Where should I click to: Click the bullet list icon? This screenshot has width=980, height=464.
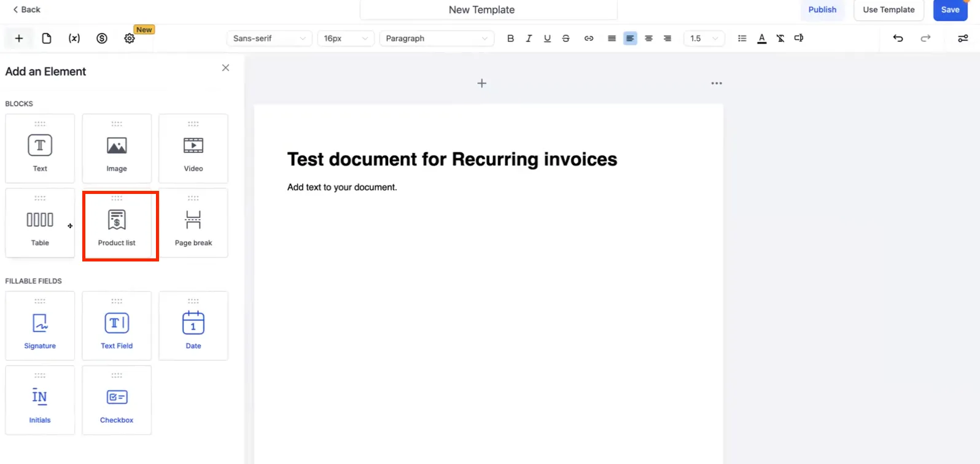click(x=742, y=38)
